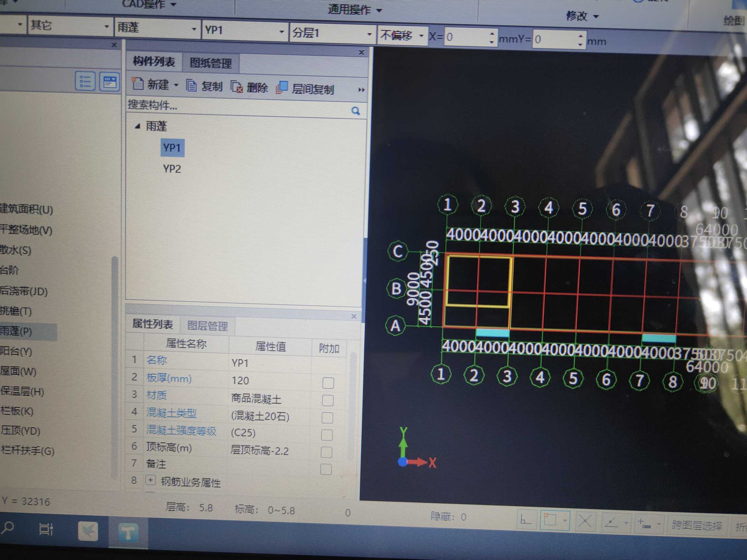Switch to the 构件列表 tab
747x560 pixels.
point(154,62)
